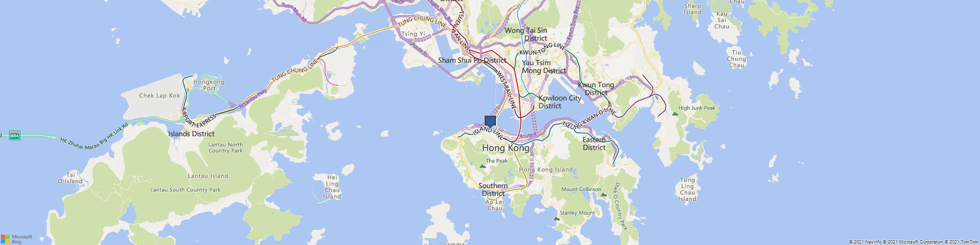Viewport: 980px width, 245px height.
Task: Click the Tsing Yi label
Action: tap(414, 34)
